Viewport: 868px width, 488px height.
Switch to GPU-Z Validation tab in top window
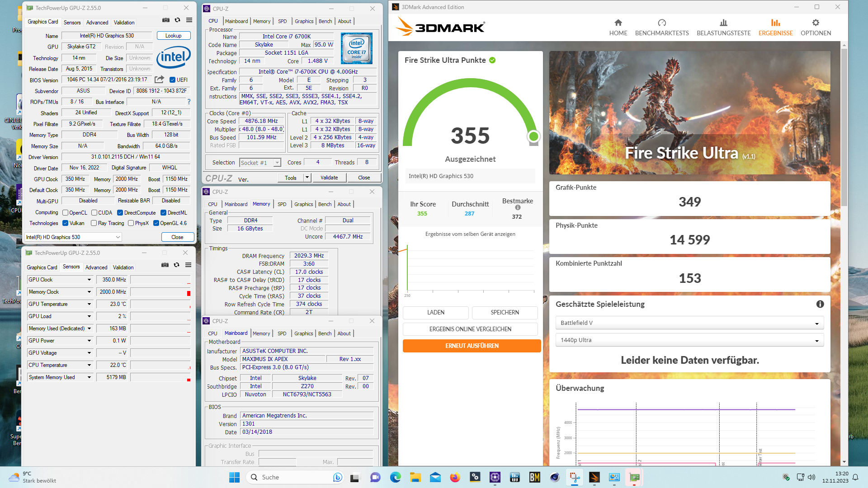(x=124, y=22)
